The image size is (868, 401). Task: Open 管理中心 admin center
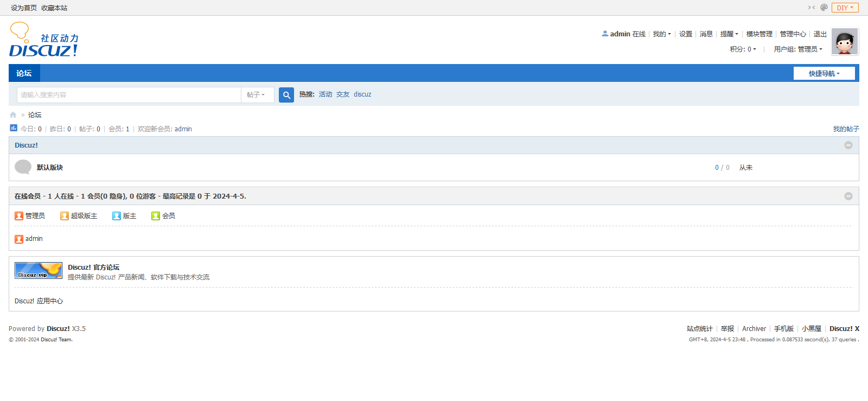click(x=793, y=34)
